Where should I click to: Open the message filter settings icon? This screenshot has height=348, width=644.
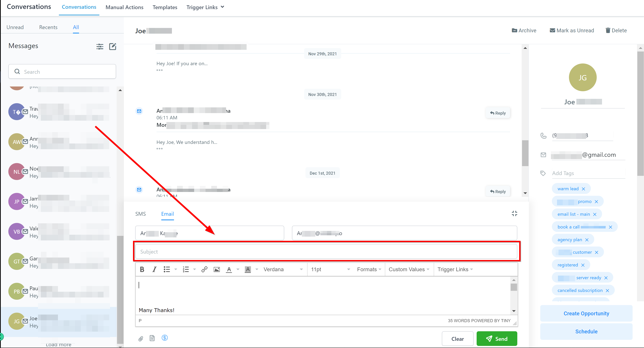pos(100,47)
